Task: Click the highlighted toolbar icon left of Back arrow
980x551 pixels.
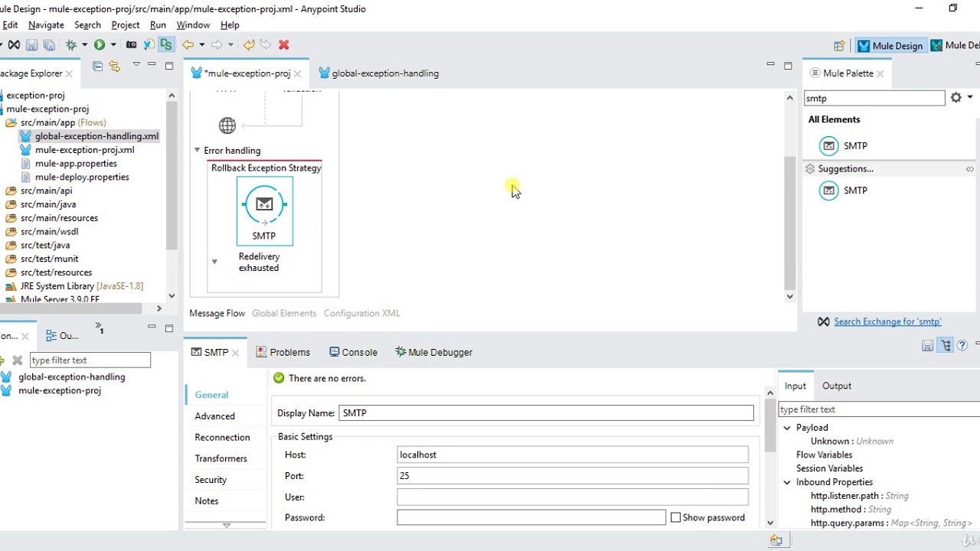Action: pos(166,45)
